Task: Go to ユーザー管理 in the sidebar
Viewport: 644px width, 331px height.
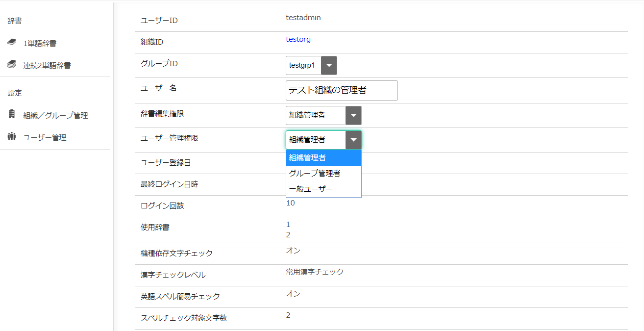Action: [x=45, y=138]
